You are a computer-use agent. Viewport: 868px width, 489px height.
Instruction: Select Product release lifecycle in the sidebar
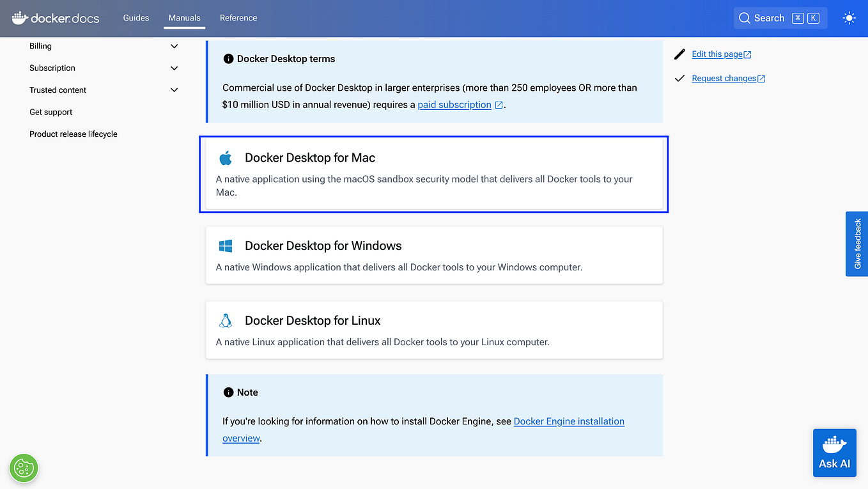(x=73, y=134)
